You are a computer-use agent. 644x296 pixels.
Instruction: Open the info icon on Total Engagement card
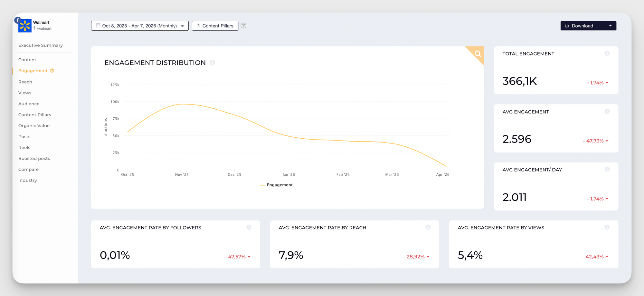click(x=607, y=54)
